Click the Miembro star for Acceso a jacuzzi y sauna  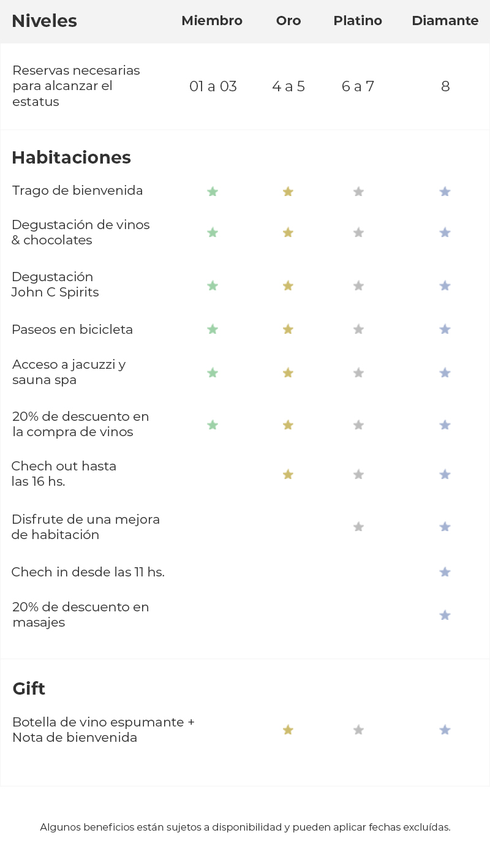point(213,373)
